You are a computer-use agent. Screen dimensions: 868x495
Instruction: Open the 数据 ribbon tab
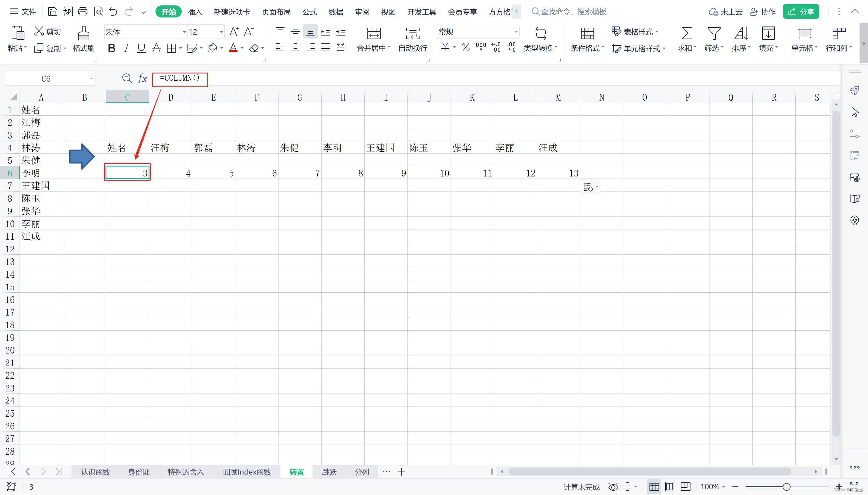(336, 12)
